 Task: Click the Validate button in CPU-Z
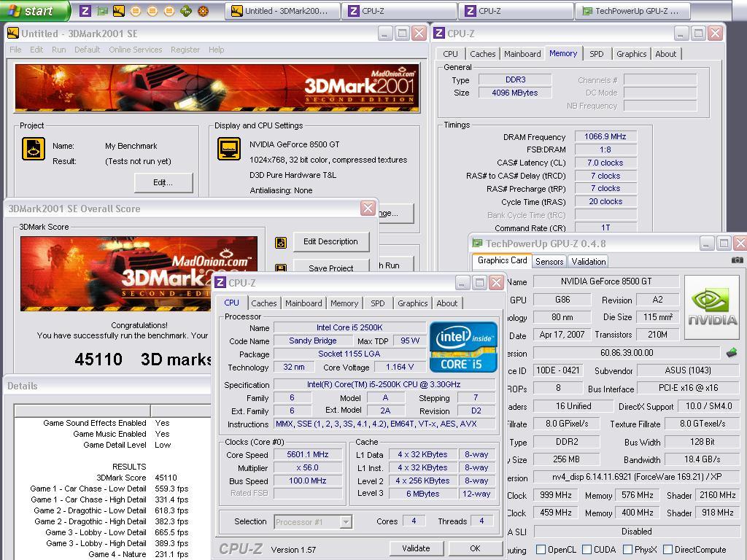pyautogui.click(x=416, y=548)
